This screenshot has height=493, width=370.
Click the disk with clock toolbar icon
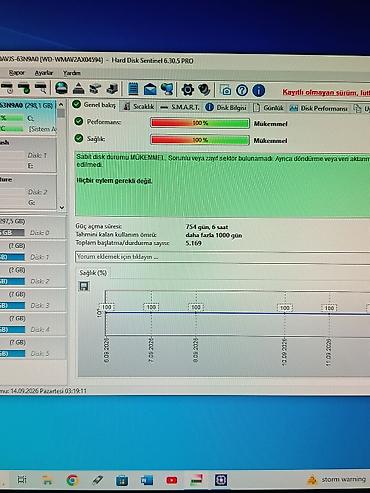pyautogui.click(x=7, y=89)
